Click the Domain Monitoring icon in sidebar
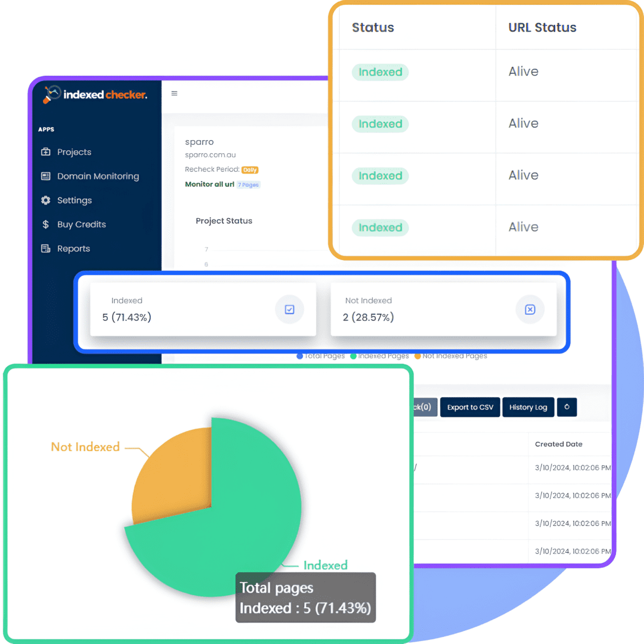The image size is (644, 644). 47,176
